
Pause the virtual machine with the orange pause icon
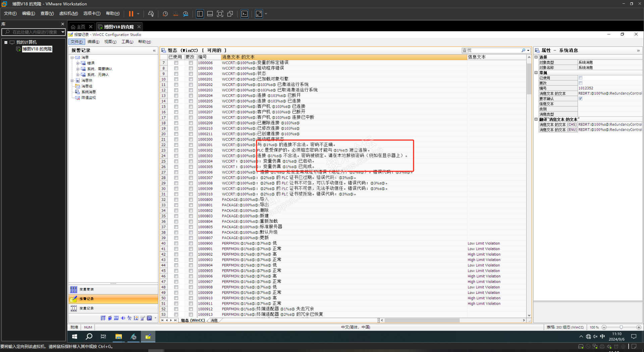pos(131,14)
